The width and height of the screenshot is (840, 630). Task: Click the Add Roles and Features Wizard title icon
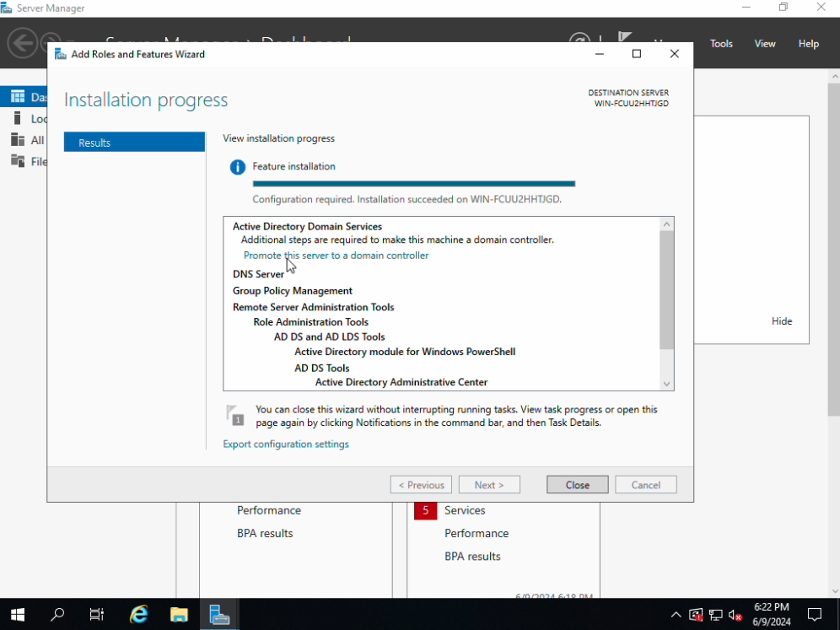point(61,54)
